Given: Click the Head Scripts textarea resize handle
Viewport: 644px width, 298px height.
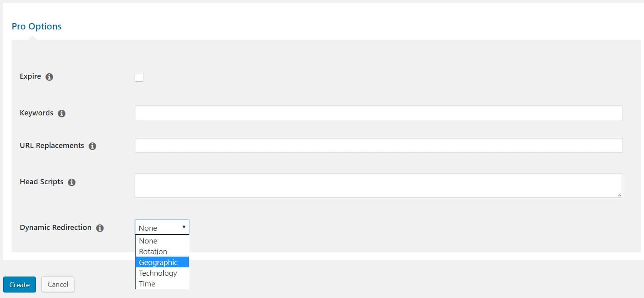Looking at the screenshot, I should click(619, 195).
